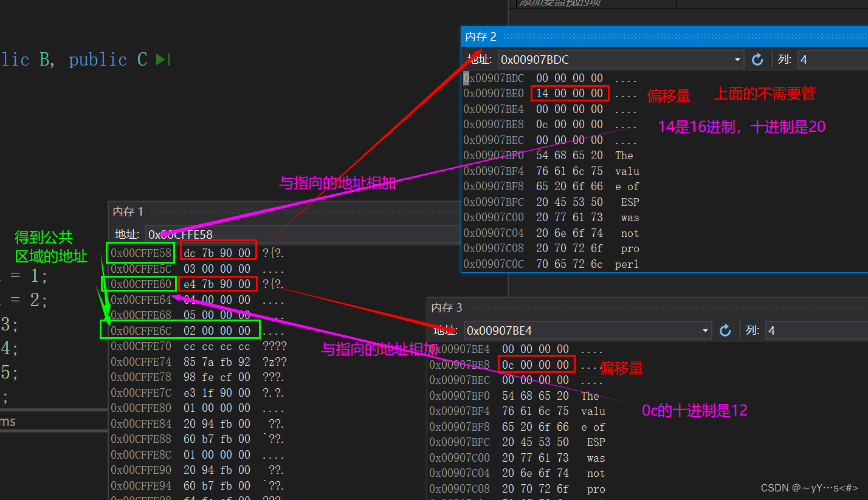Click row 0x00907BE4 in 内存 2
This screenshot has height=500, width=868.
pos(551,109)
